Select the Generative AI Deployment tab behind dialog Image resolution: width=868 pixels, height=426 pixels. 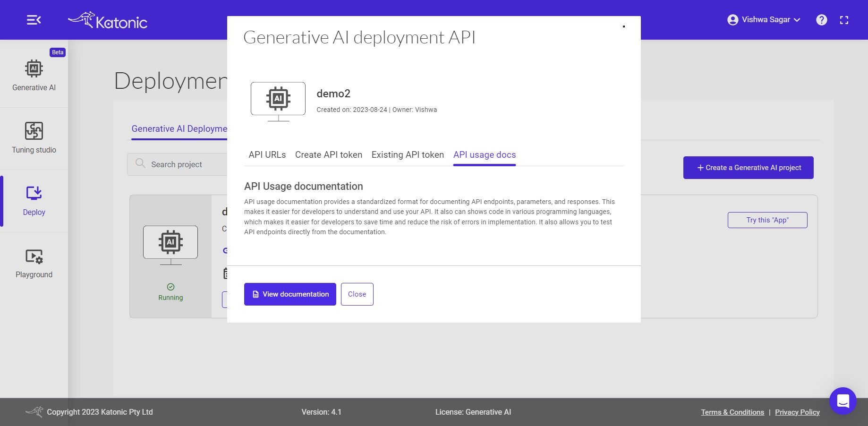click(179, 129)
